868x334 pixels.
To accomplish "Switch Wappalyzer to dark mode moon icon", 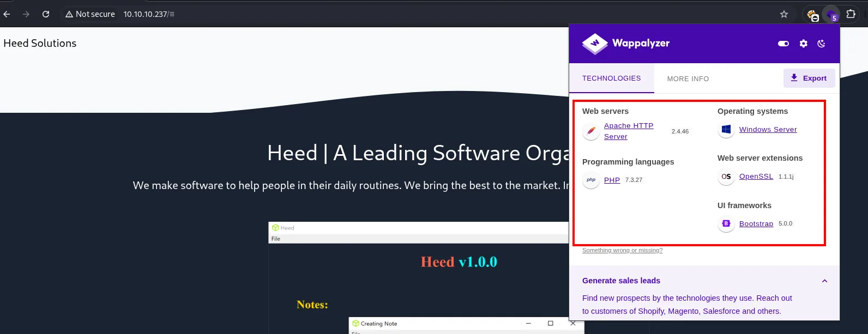I will click(x=822, y=44).
